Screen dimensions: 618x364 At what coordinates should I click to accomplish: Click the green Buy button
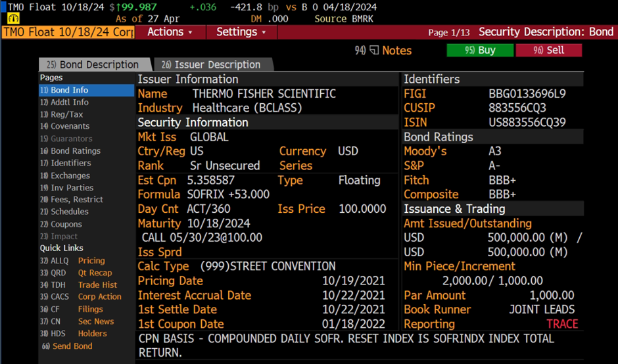[x=480, y=50]
